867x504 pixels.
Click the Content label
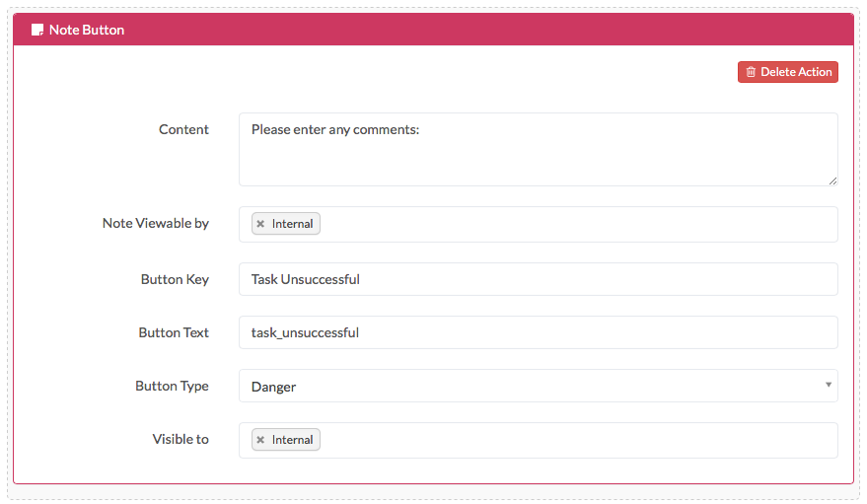tap(183, 129)
